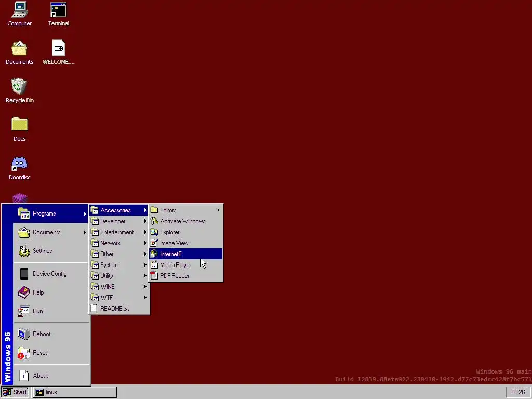532x399 pixels.
Task: Click the Device Config label
Action: [49, 274]
